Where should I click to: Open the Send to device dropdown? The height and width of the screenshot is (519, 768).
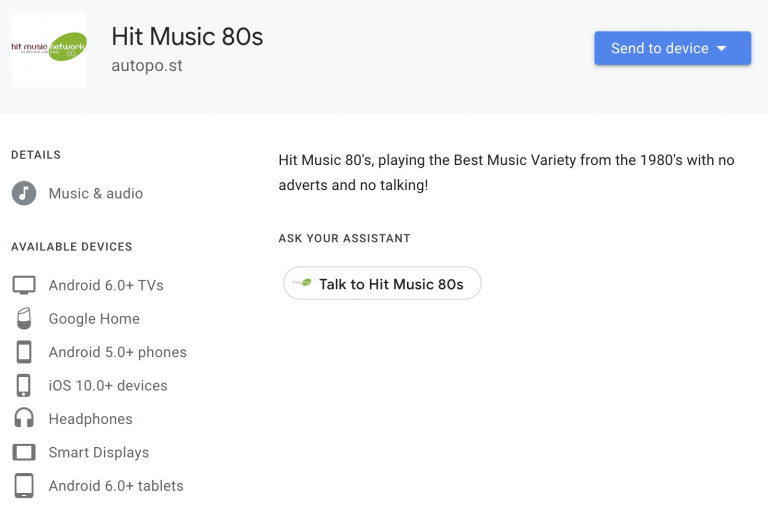point(672,48)
